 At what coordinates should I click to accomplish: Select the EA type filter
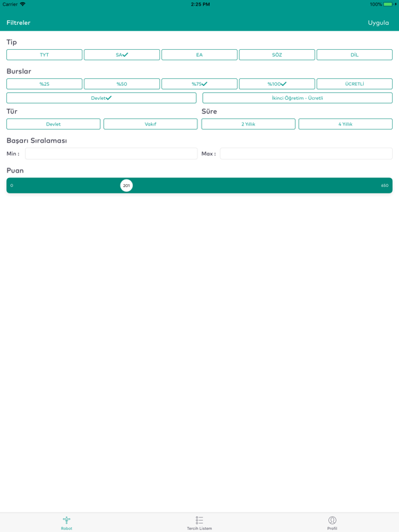pyautogui.click(x=199, y=55)
